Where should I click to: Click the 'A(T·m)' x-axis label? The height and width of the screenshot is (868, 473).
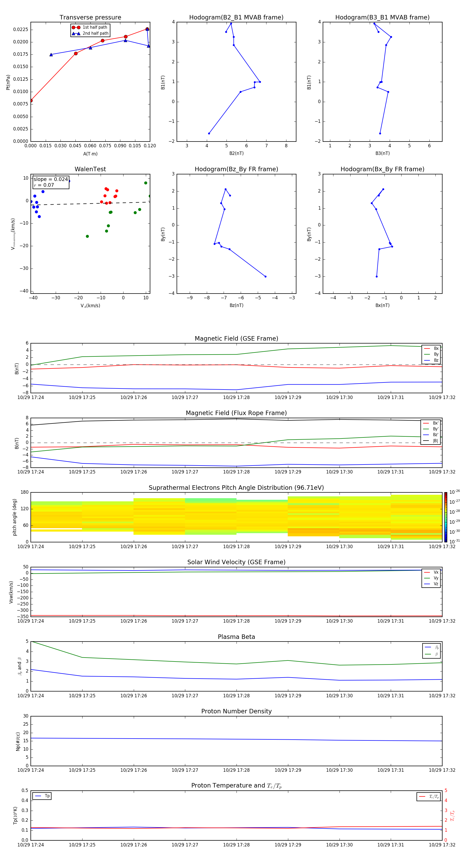click(90, 154)
